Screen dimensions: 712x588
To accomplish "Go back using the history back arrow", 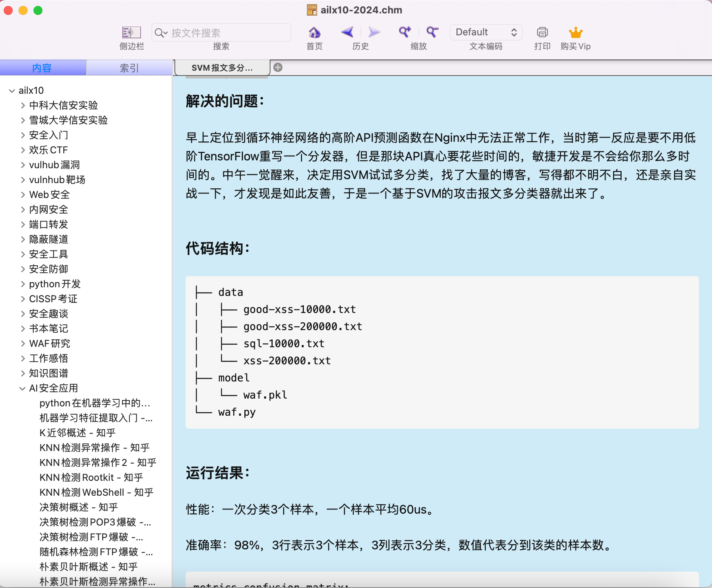I will pyautogui.click(x=347, y=33).
